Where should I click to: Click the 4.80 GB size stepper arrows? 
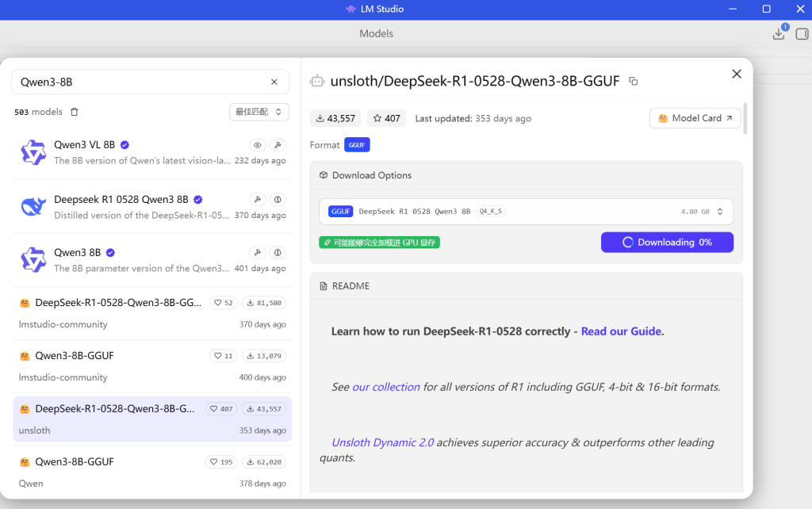[720, 212]
